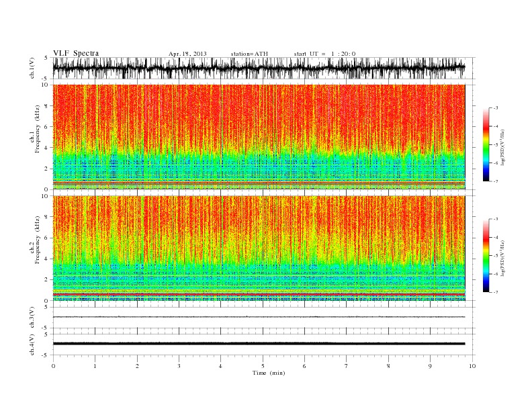Click the ch.4(V) thick waveform trace
Image resolution: width=532 pixels, height=411 pixels.
coord(259,344)
